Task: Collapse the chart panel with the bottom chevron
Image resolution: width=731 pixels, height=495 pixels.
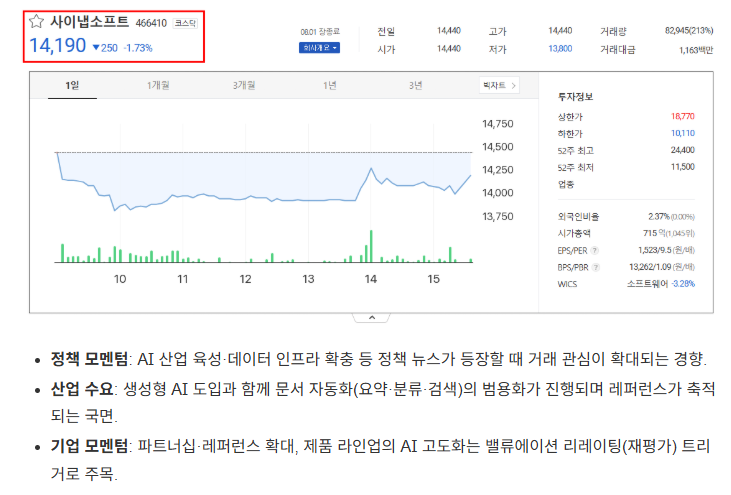Action: point(372,318)
